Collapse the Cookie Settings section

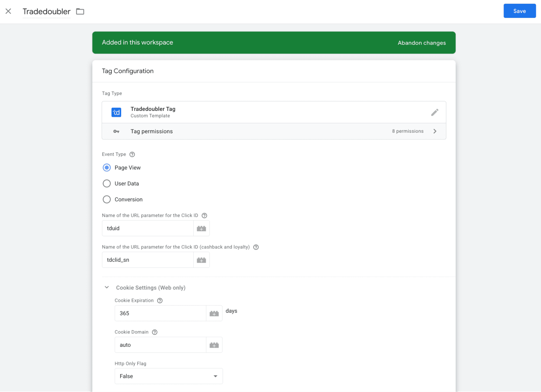107,287
